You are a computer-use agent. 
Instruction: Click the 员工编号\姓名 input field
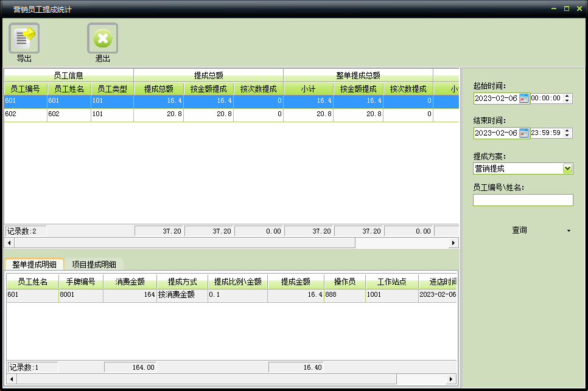pyautogui.click(x=523, y=200)
